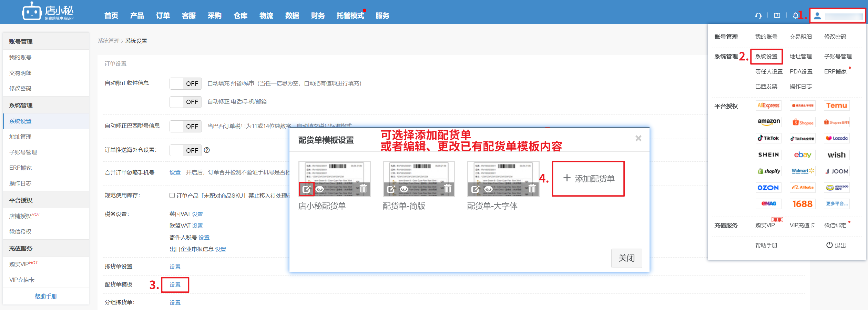The height and width of the screenshot is (310, 868).
Task: Click the 添加配货单 button
Action: (588, 179)
